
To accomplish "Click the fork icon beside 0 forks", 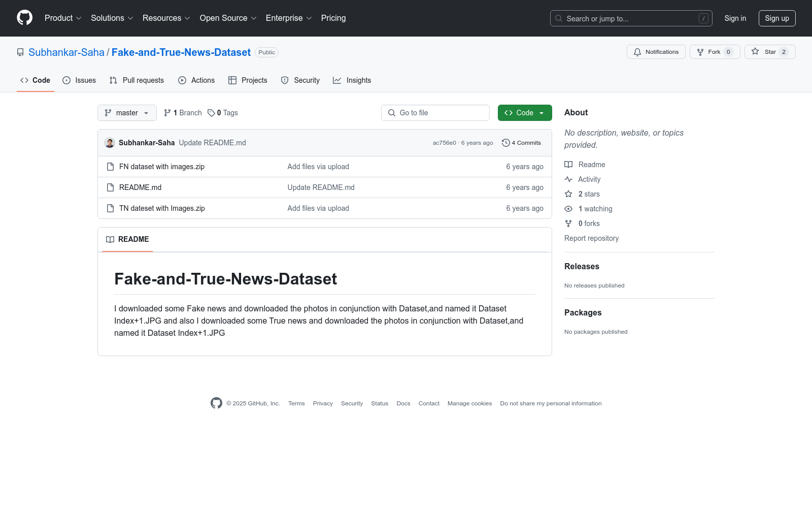I will 568,224.
